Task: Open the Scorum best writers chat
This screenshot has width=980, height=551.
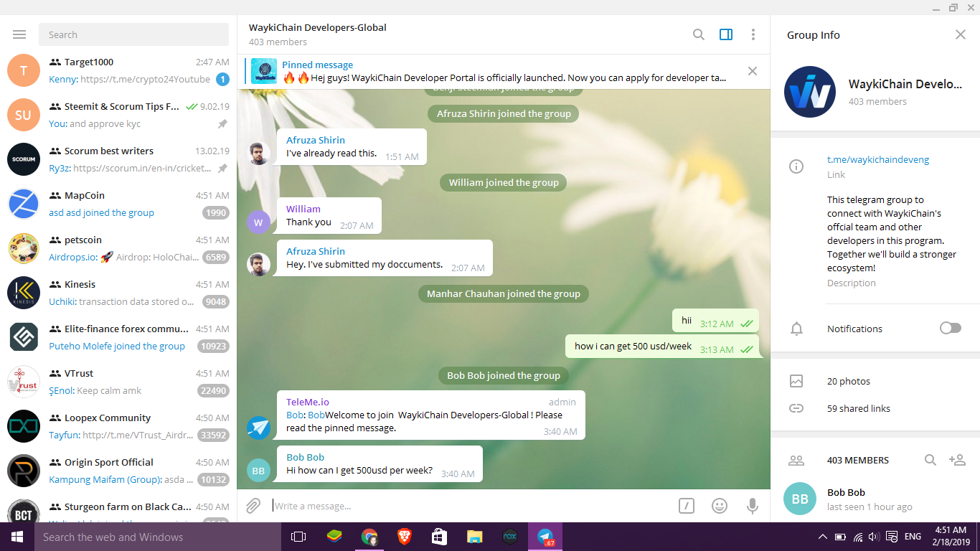Action: (x=118, y=159)
